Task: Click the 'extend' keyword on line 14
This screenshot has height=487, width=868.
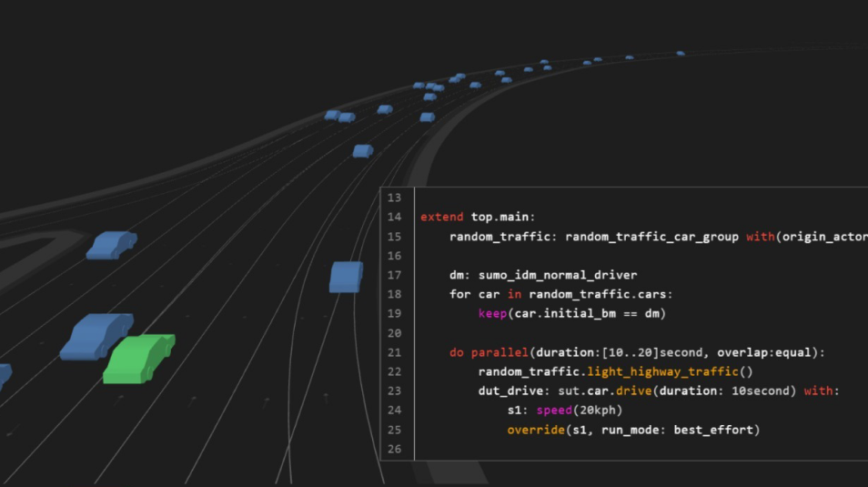Action: click(441, 218)
